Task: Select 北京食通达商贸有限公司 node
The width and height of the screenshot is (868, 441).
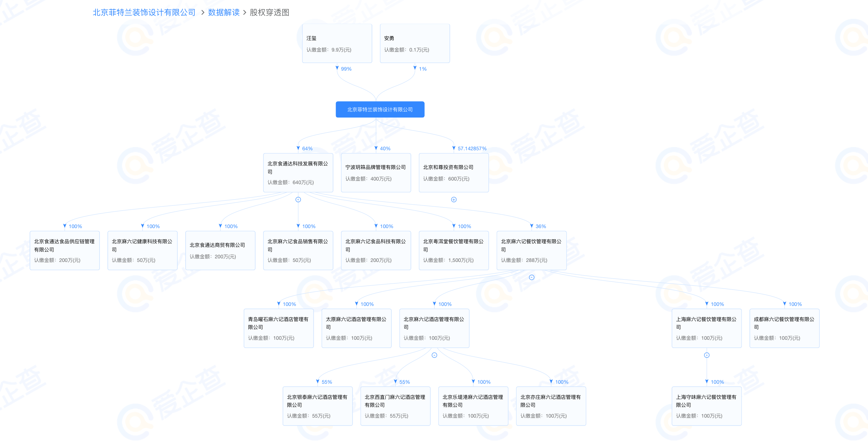Action: pos(220,250)
